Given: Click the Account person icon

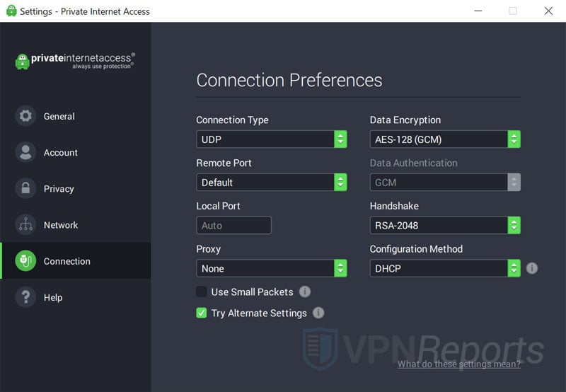Looking at the screenshot, I should point(25,152).
